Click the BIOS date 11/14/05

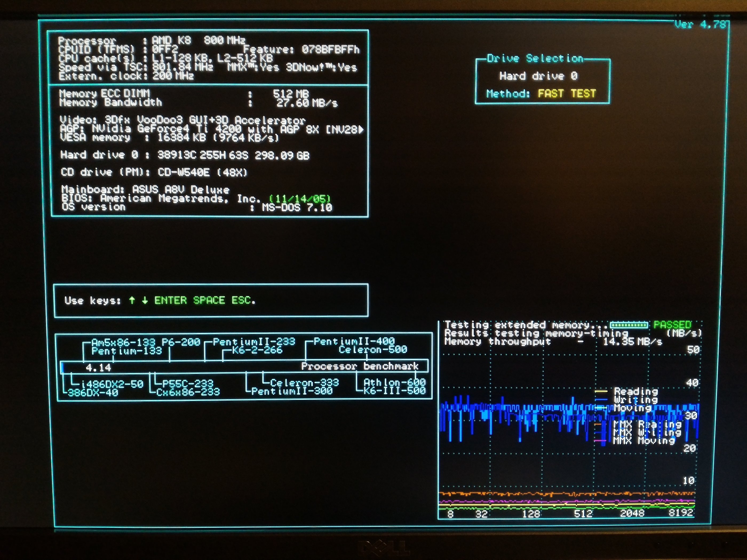click(300, 199)
